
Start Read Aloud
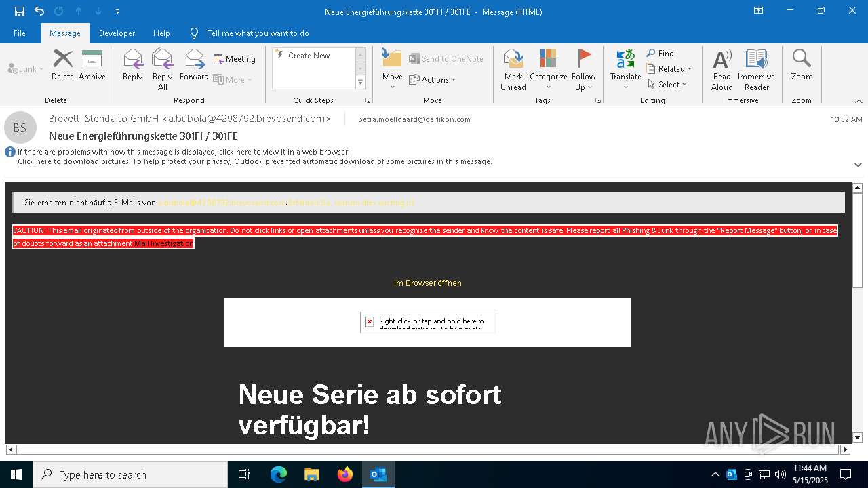722,70
